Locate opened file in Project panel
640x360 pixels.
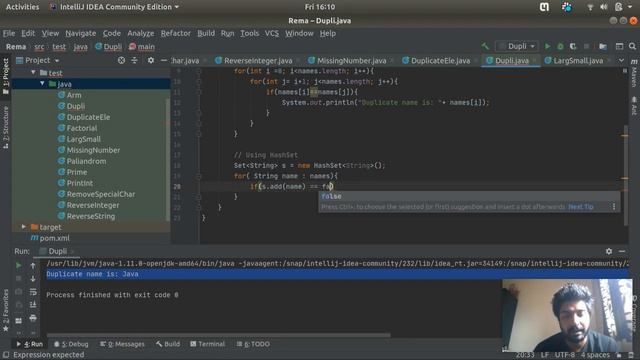[121, 60]
